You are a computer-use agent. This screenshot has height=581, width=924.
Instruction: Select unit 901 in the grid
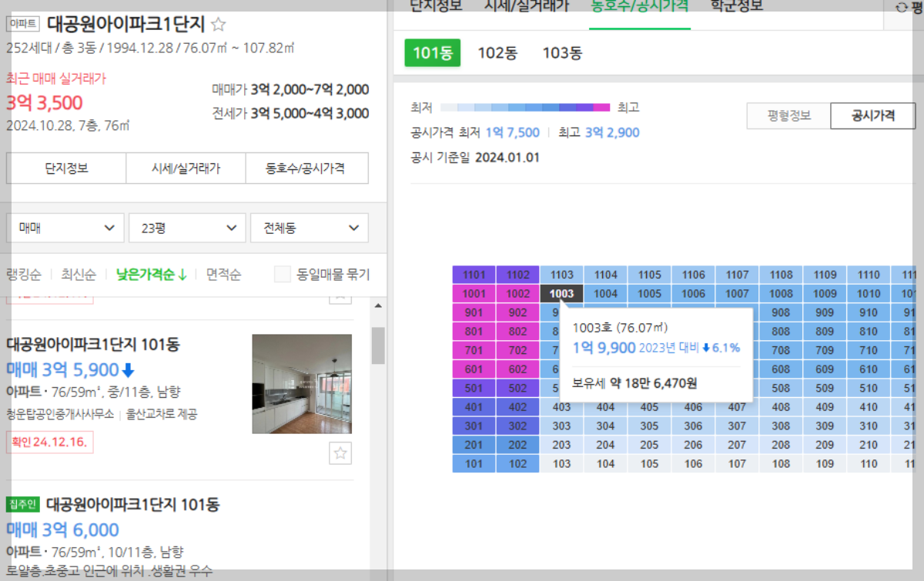(474, 312)
